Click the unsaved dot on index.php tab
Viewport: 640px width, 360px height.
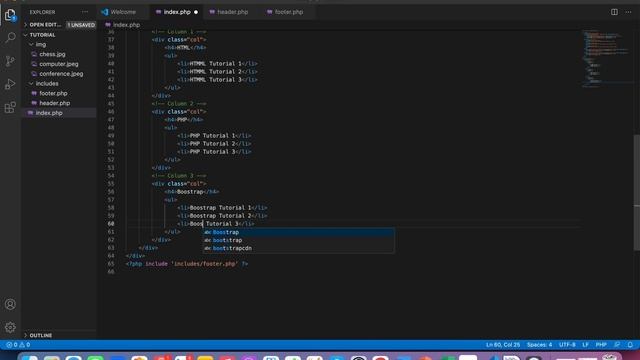(x=196, y=12)
